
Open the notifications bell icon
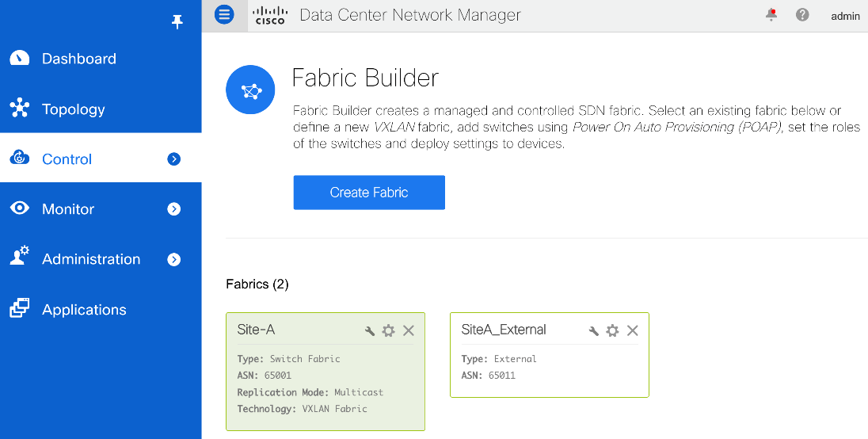coord(771,14)
